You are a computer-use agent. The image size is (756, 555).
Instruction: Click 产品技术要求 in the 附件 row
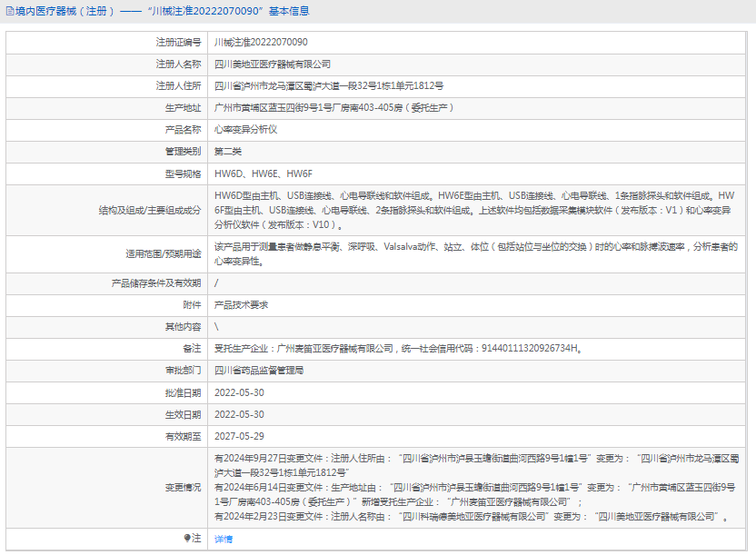[x=241, y=305]
